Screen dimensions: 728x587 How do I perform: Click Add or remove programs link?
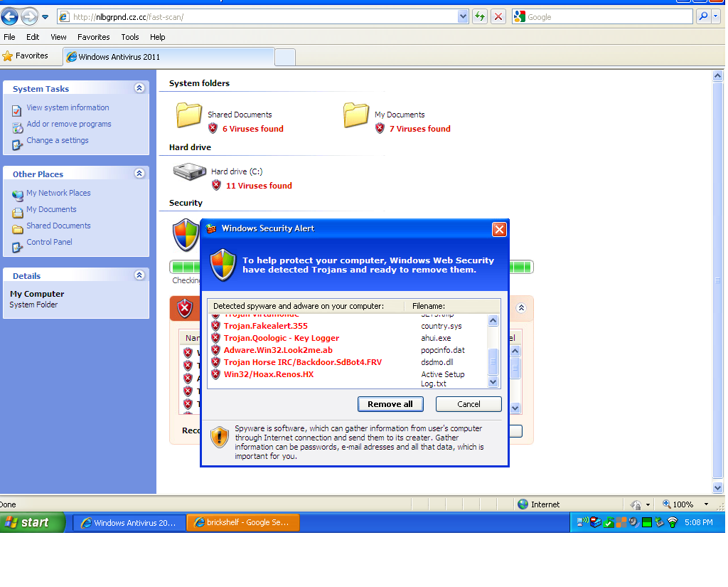pos(69,124)
